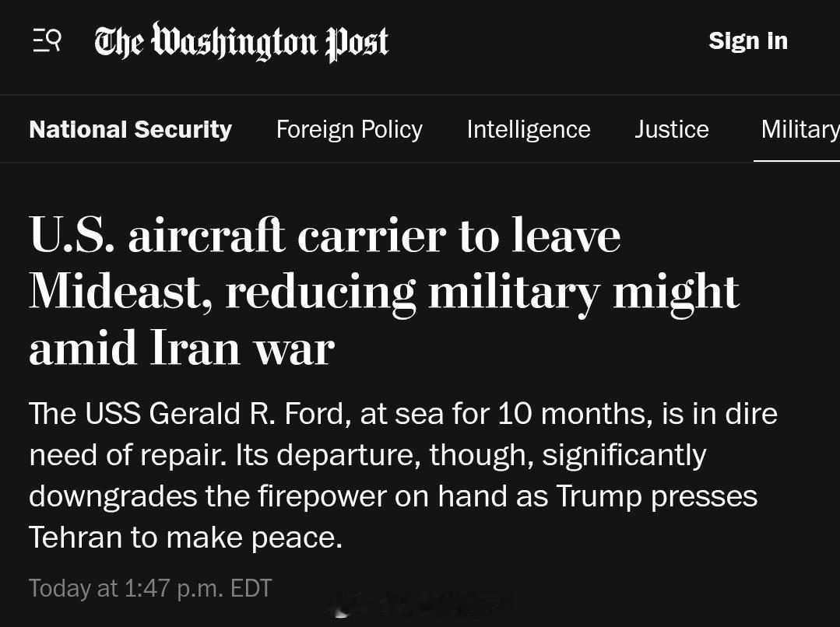Click the word 'Tehran' in the summary
Screen dimensions: 840x627
[x=75, y=538]
